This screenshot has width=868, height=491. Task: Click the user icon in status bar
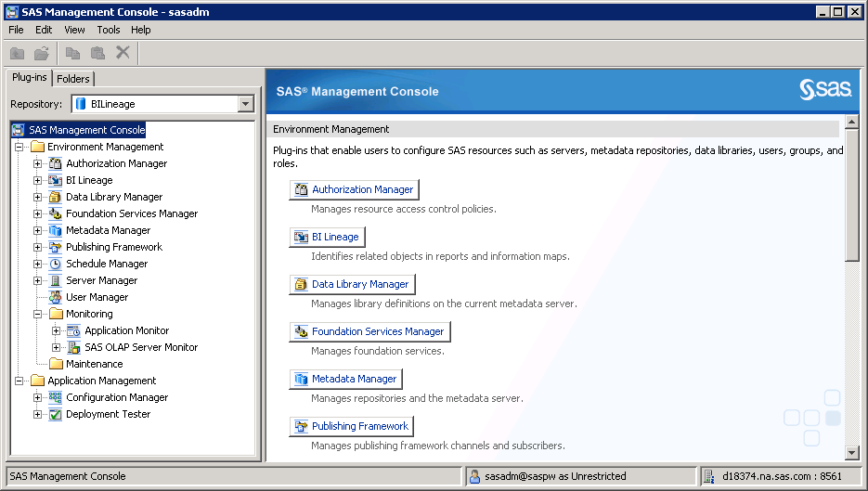point(474,476)
